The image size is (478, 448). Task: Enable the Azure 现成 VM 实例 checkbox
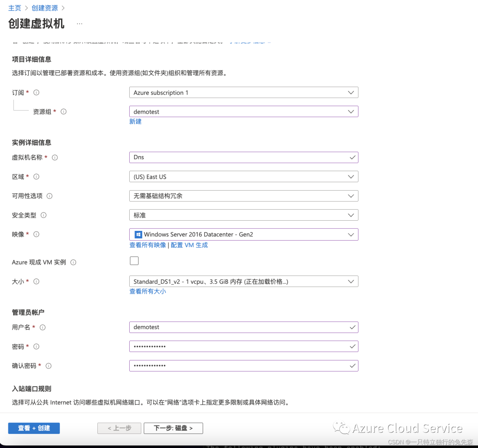coord(134,260)
